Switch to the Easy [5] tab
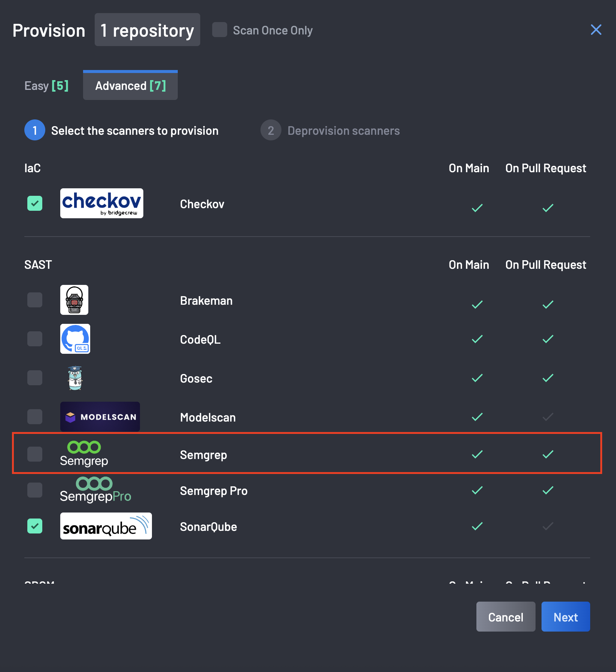Viewport: 616px width, 672px height. click(46, 86)
